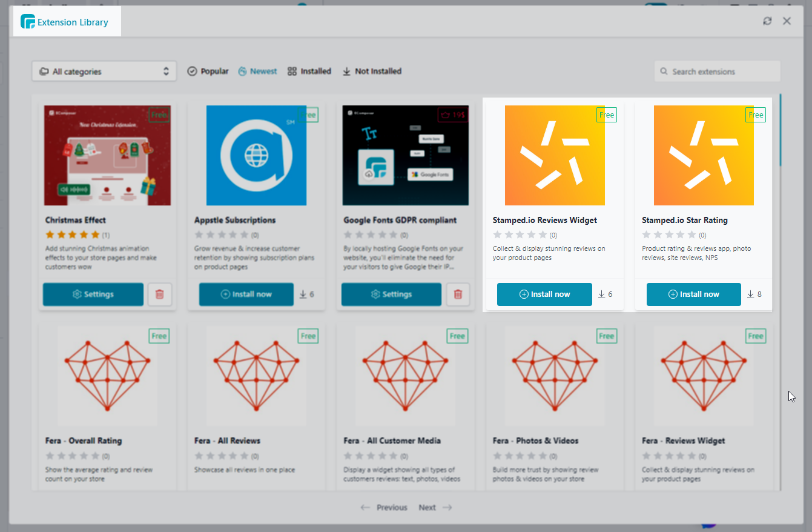The height and width of the screenshot is (532, 812).
Task: Install Appstle Subscriptions now
Action: [x=246, y=294]
